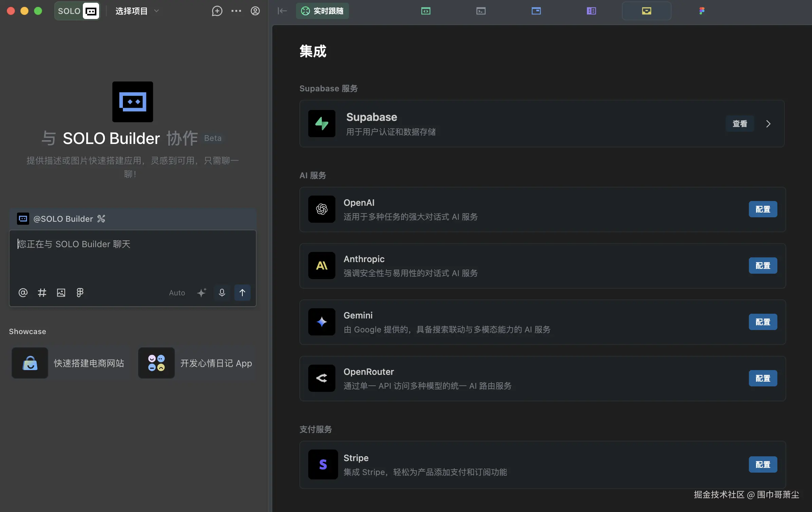Attach an image in the chat input

[x=61, y=292]
